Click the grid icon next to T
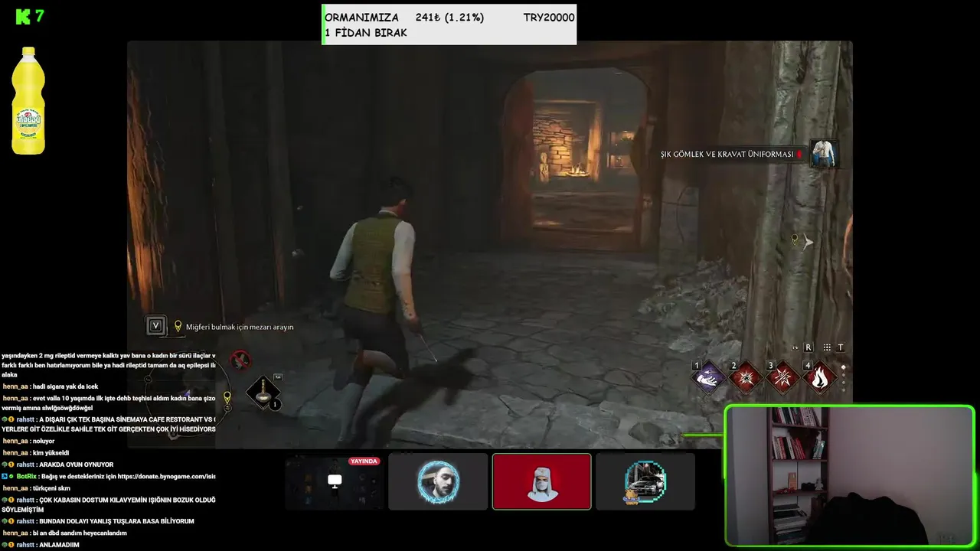 [827, 347]
